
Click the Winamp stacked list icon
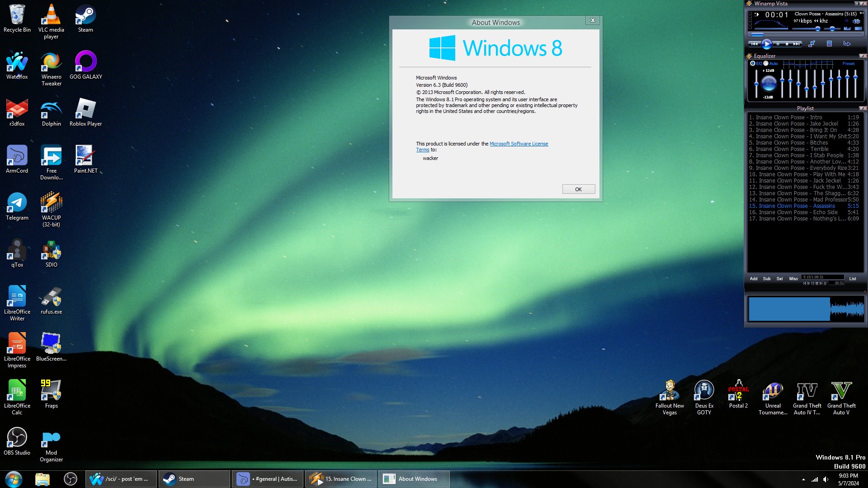pyautogui.click(x=829, y=43)
